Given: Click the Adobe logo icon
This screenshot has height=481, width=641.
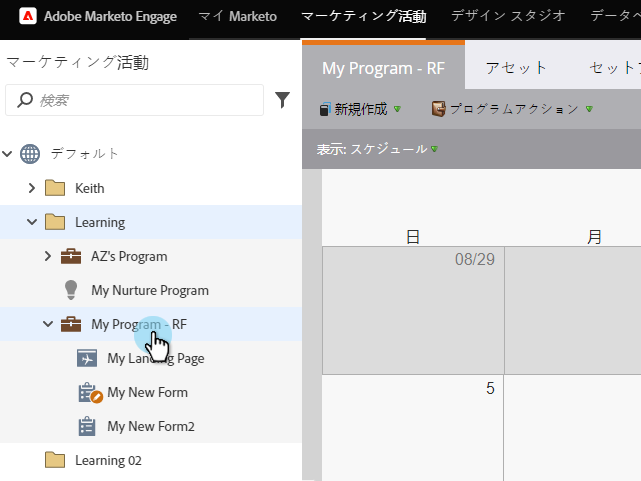Looking at the screenshot, I should point(28,16).
